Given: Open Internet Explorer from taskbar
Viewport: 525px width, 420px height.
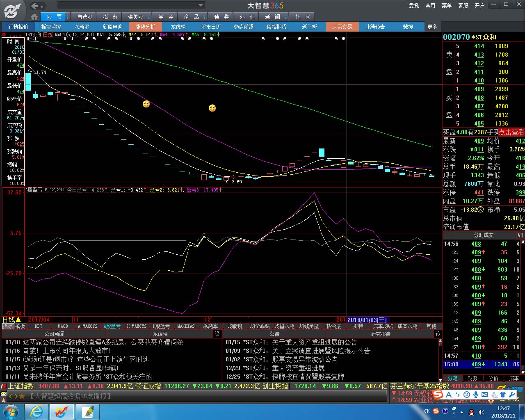Looking at the screenshot, I should pyautogui.click(x=37, y=411).
